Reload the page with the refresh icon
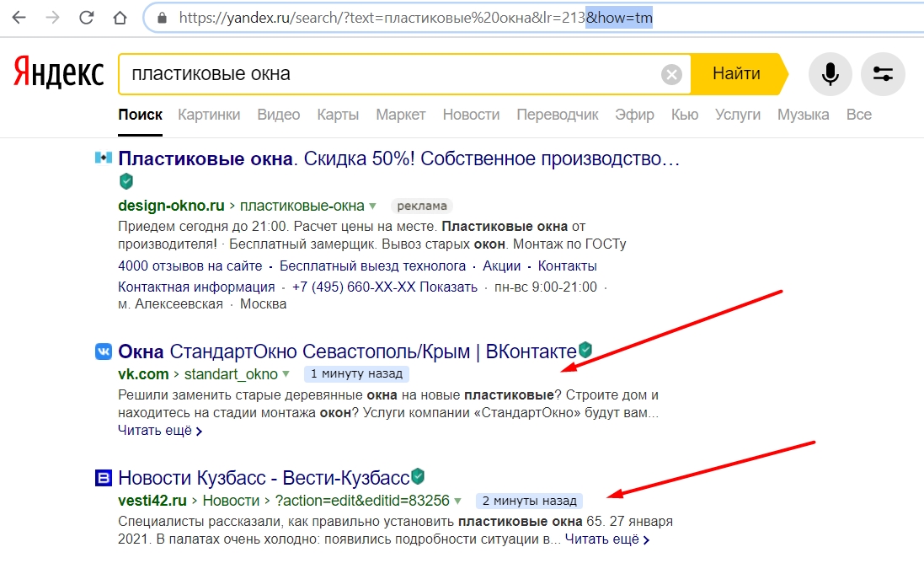Image resolution: width=924 pixels, height=574 pixels. [x=86, y=18]
